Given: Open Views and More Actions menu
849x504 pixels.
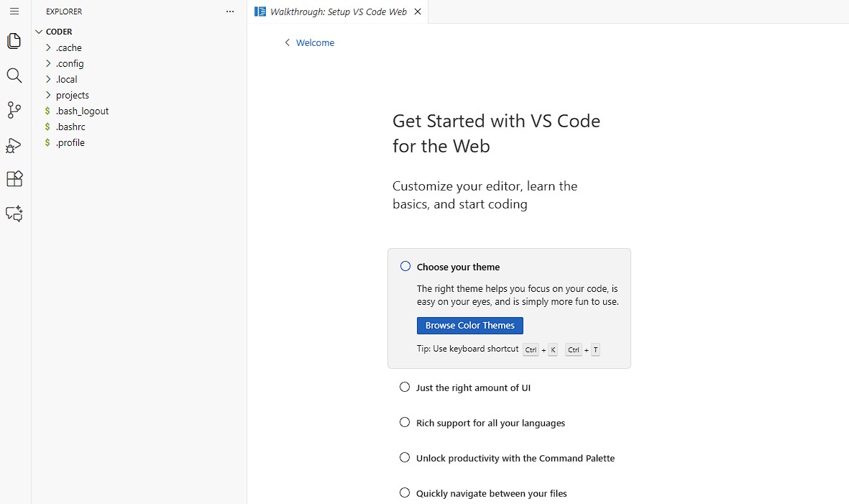Looking at the screenshot, I should click(229, 12).
